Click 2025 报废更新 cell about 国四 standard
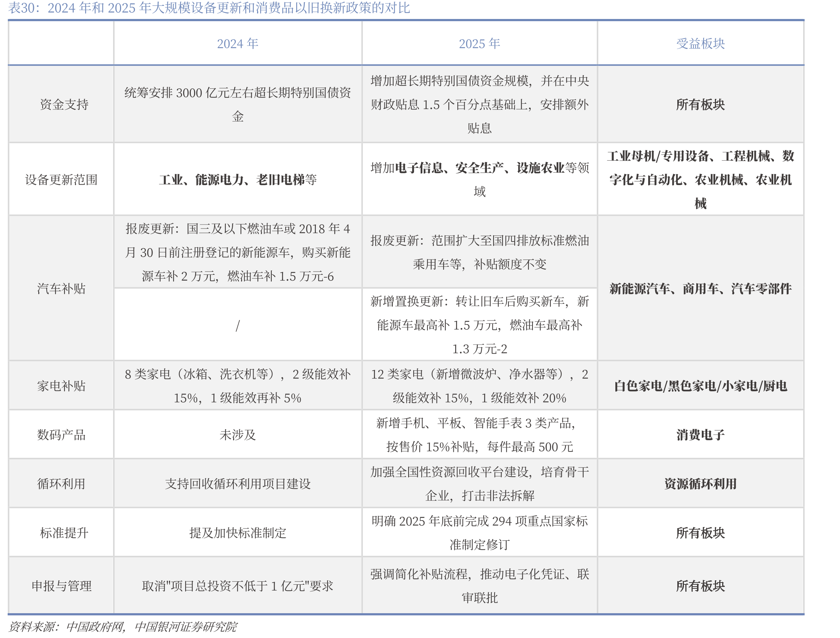840x638 pixels. 480,252
